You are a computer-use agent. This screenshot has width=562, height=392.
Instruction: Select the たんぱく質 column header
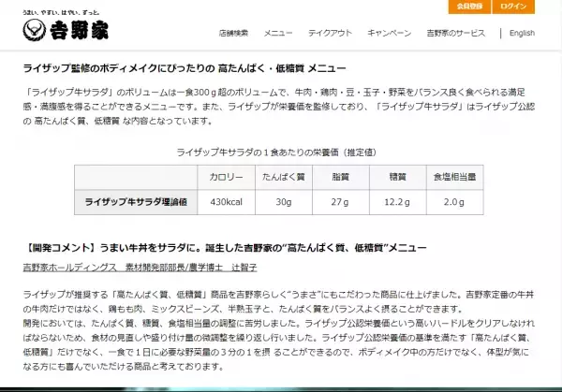click(x=284, y=177)
